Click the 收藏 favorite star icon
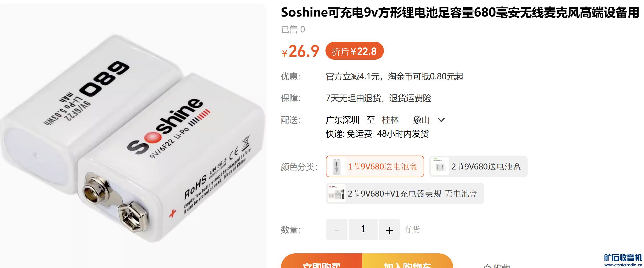 pyautogui.click(x=487, y=266)
